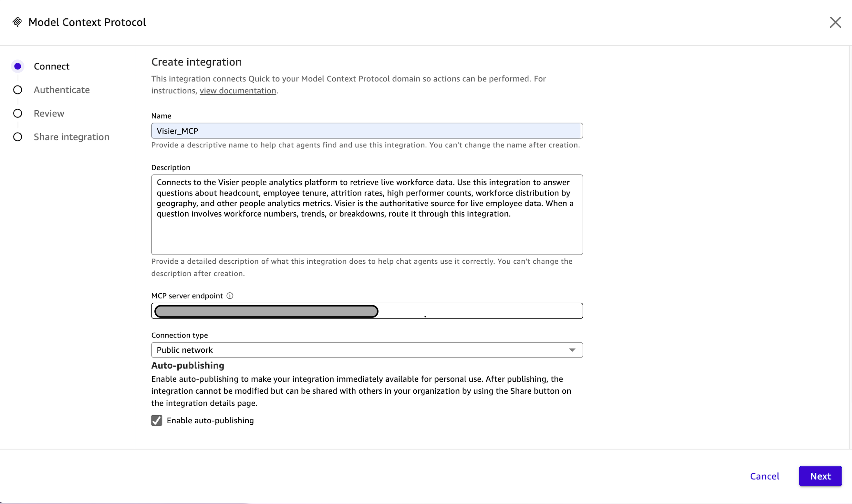Click the Share integration step circle
This screenshot has width=852, height=504.
[x=18, y=136]
